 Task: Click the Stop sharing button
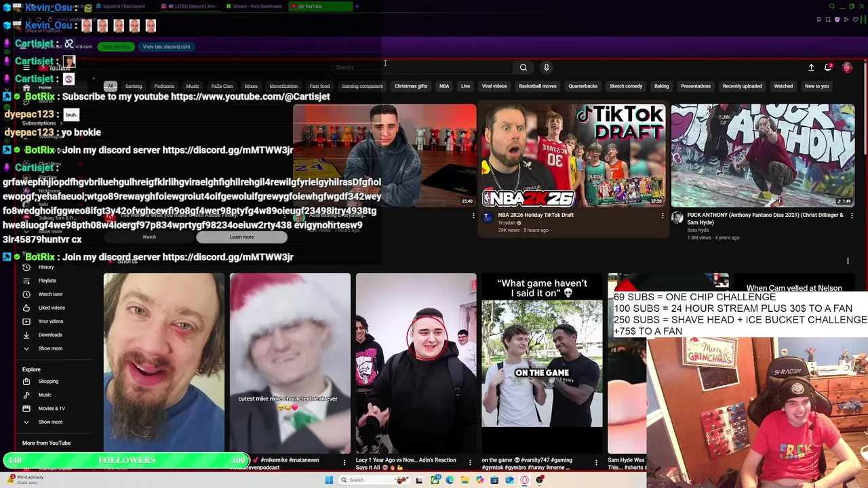tap(116, 47)
